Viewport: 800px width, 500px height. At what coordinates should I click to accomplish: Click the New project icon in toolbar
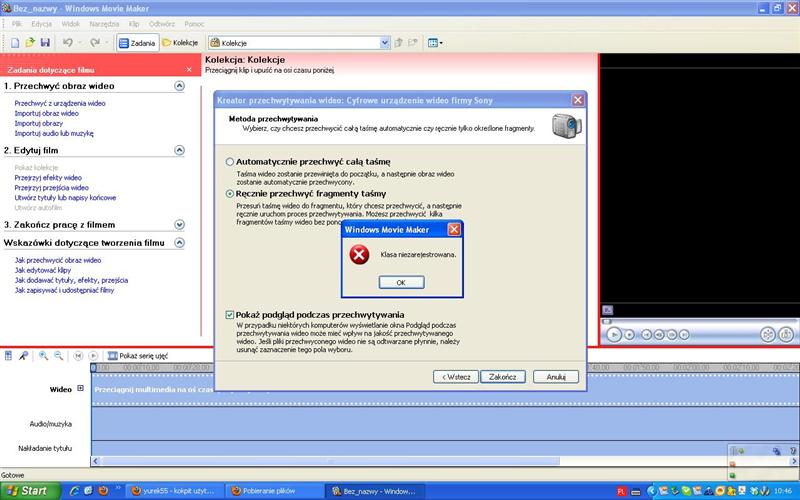pyautogui.click(x=15, y=43)
